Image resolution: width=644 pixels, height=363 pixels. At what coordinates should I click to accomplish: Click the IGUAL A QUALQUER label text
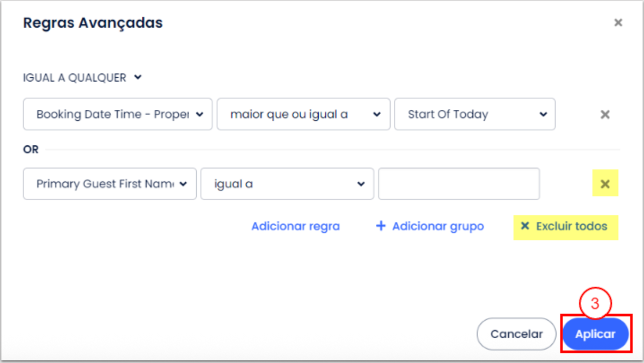click(74, 78)
